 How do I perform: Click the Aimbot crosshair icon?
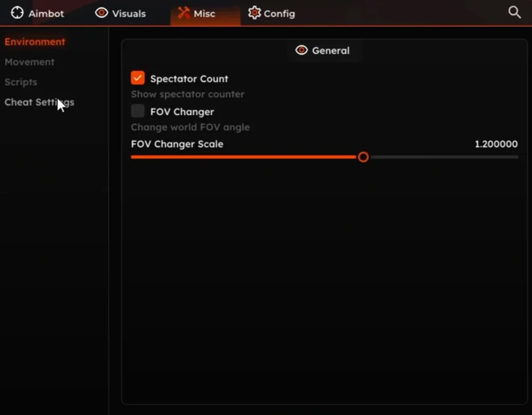(x=18, y=13)
